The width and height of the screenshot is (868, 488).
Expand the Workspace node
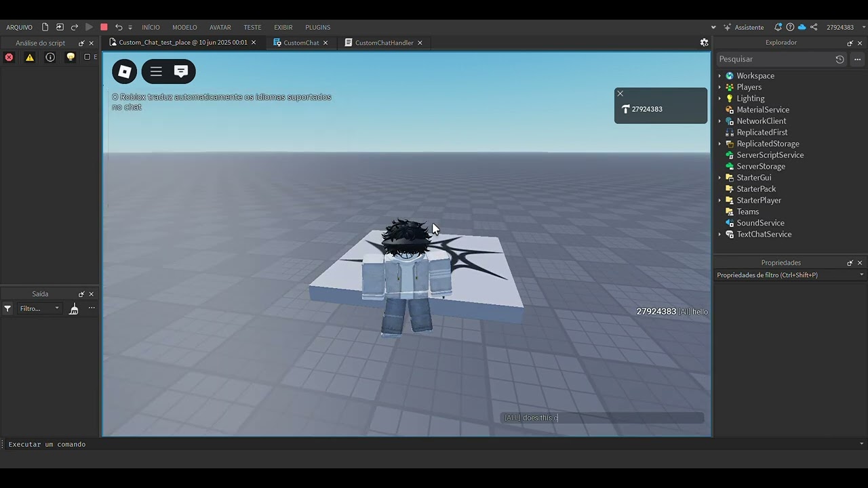point(719,76)
